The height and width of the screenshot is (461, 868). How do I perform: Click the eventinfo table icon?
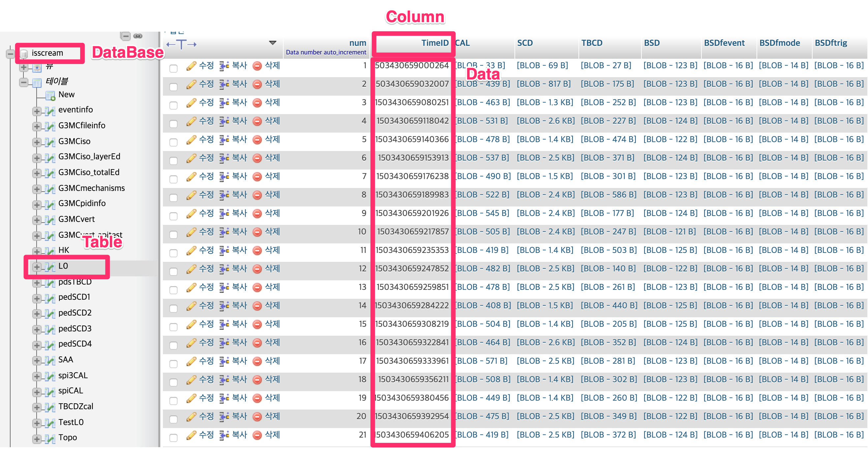(x=50, y=110)
